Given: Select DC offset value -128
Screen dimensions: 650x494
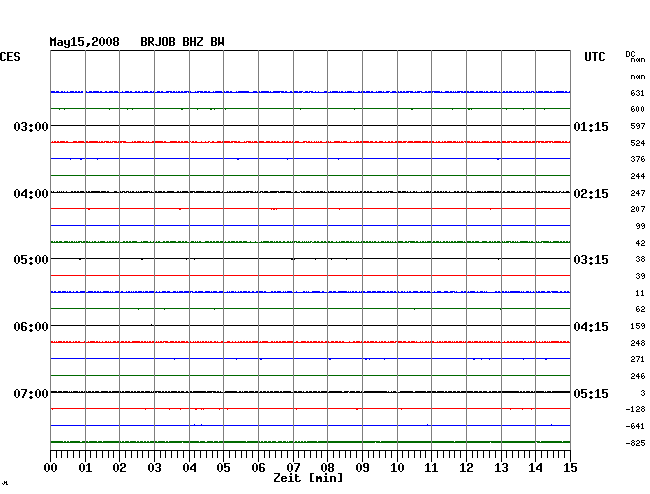Looking at the screenshot, I should point(635,409).
